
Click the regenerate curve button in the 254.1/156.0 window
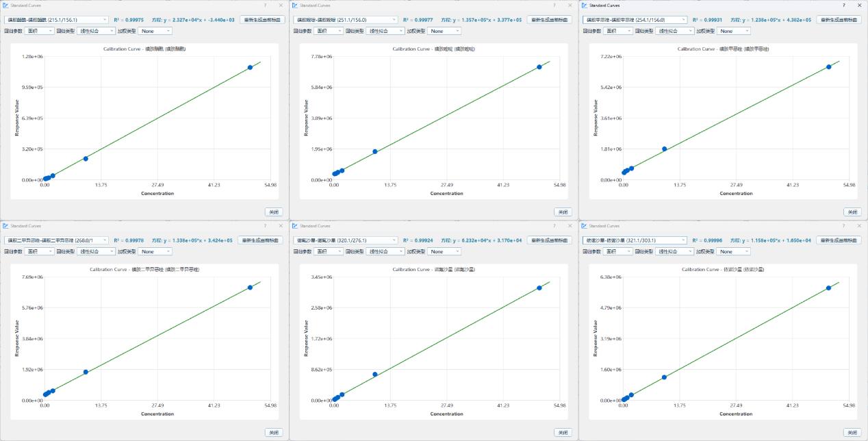pos(839,20)
